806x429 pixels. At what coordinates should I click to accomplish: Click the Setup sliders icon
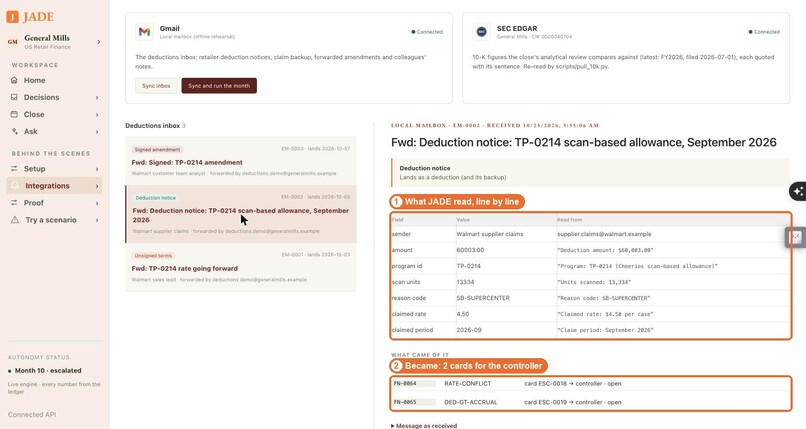pos(14,169)
